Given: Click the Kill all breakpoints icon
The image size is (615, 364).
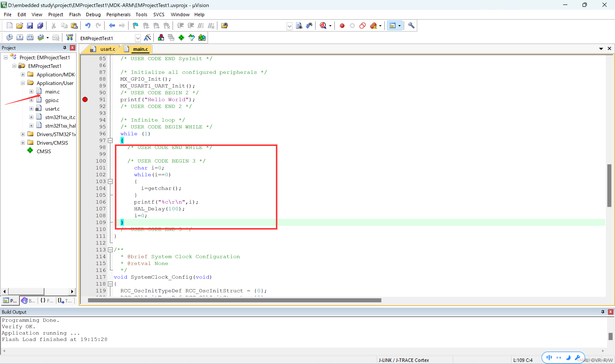Looking at the screenshot, I should 373,26.
